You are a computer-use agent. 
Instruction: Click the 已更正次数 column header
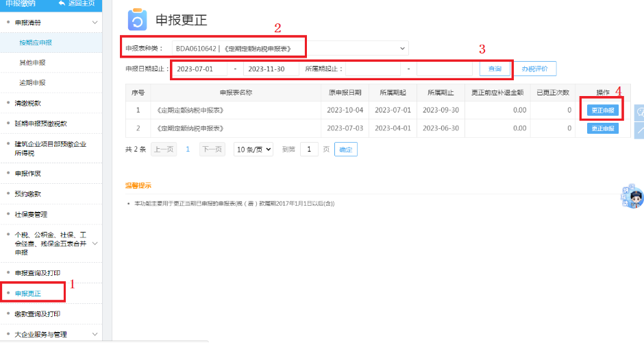tap(553, 93)
